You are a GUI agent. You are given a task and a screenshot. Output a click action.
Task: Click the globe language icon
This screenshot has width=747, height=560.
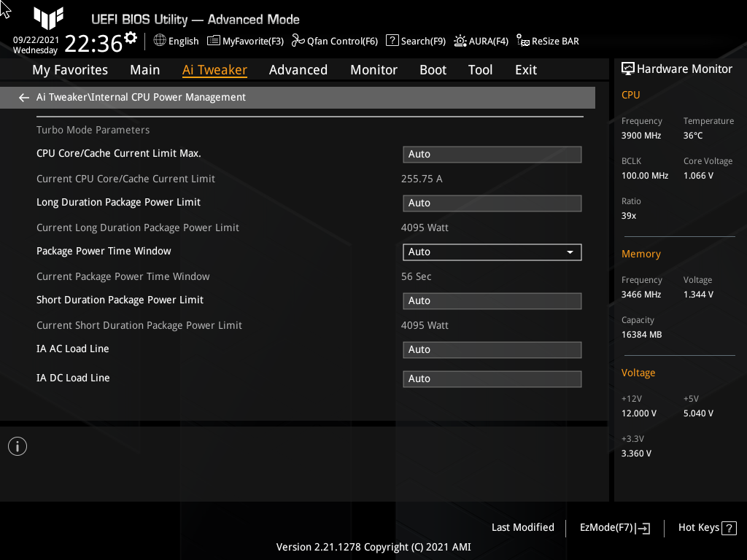click(160, 41)
